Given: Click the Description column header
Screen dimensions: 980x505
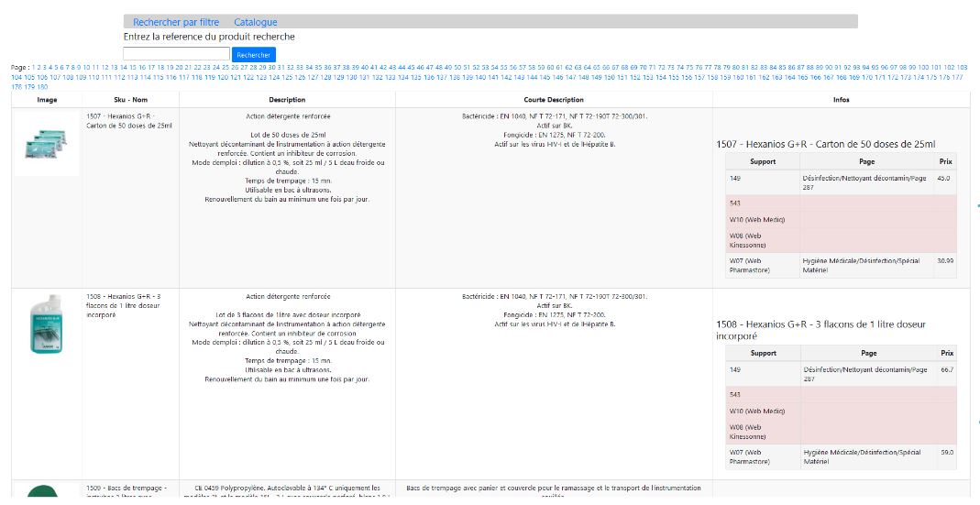Looking at the screenshot, I should [287, 100].
